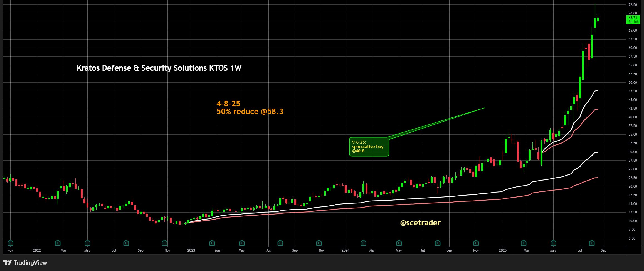Click the 10.00 price scale label

[633, 221]
